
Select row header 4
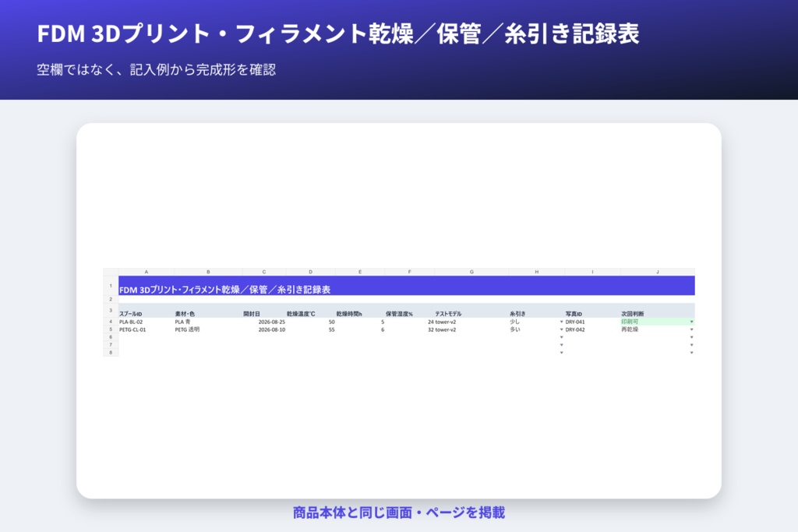point(111,322)
